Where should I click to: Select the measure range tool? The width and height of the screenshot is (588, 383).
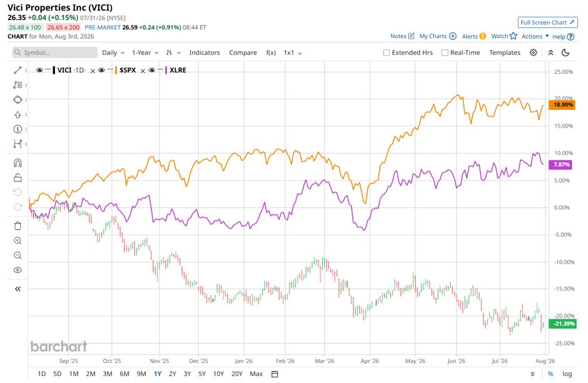click(18, 144)
